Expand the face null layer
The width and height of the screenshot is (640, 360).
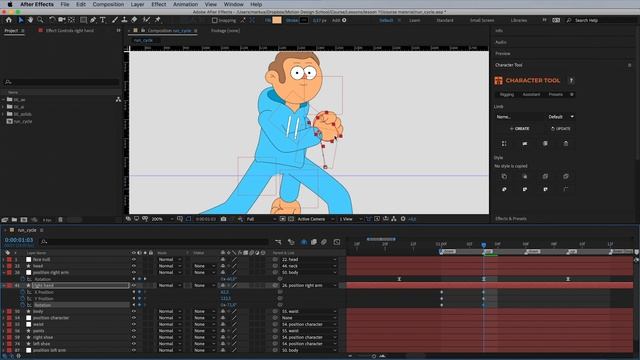pos(4,259)
